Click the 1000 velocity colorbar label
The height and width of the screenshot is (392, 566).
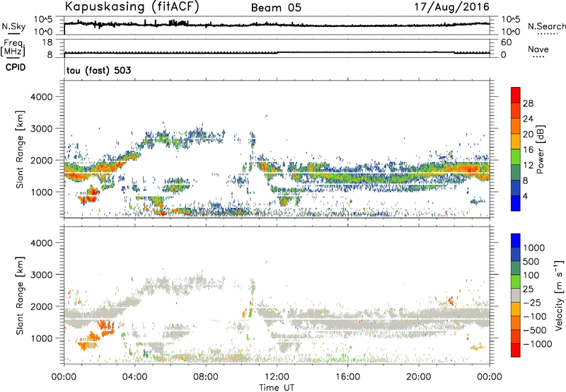tap(534, 248)
